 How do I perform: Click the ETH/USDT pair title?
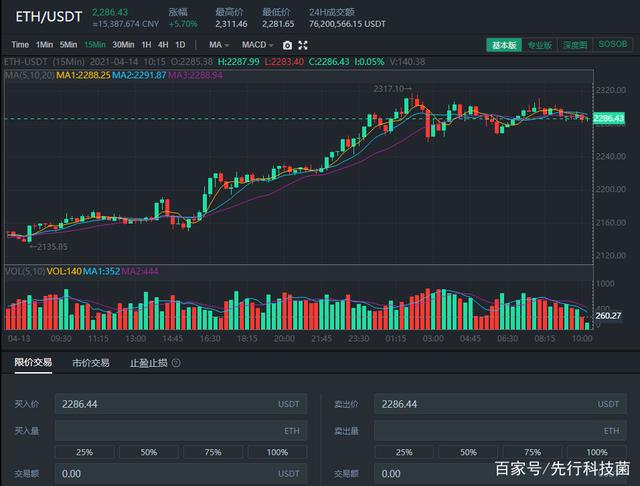click(x=49, y=17)
